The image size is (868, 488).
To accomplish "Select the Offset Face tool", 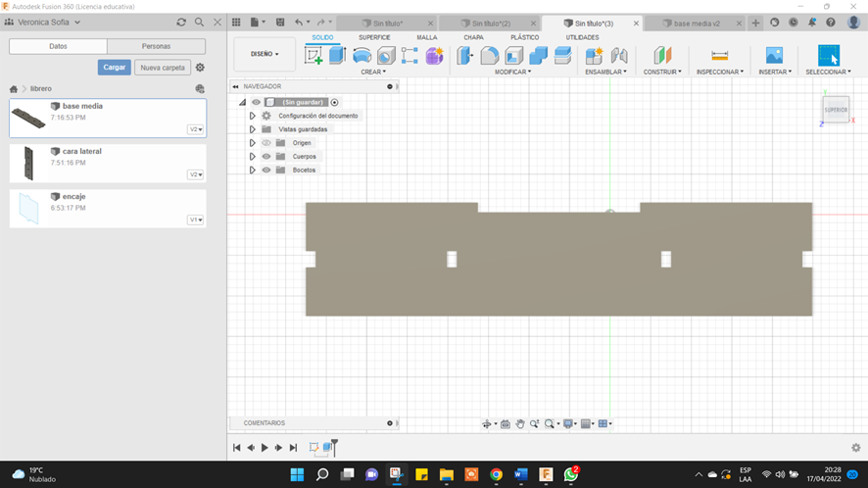I will tap(562, 56).
